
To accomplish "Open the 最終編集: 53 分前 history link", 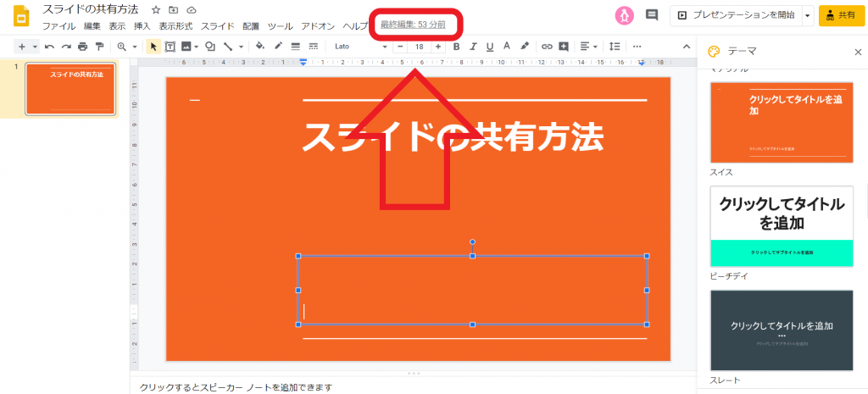I will 413,25.
